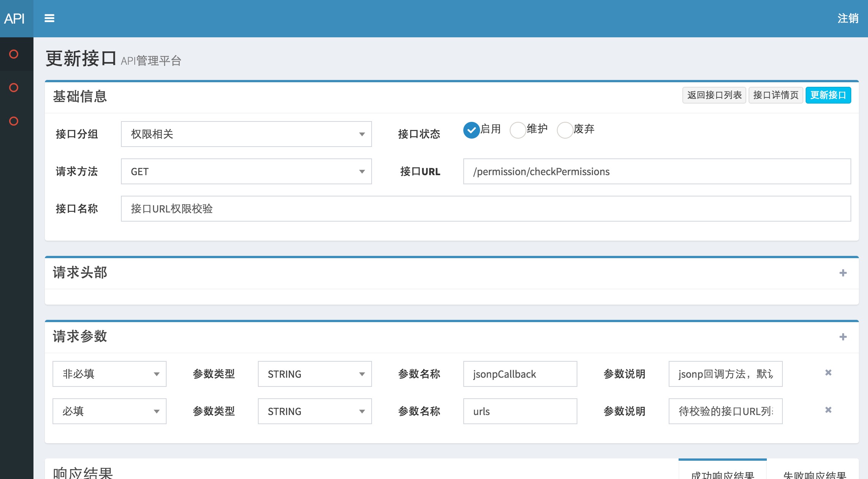The height and width of the screenshot is (479, 868).
Task: Click the 注销 logout link
Action: 847,18
